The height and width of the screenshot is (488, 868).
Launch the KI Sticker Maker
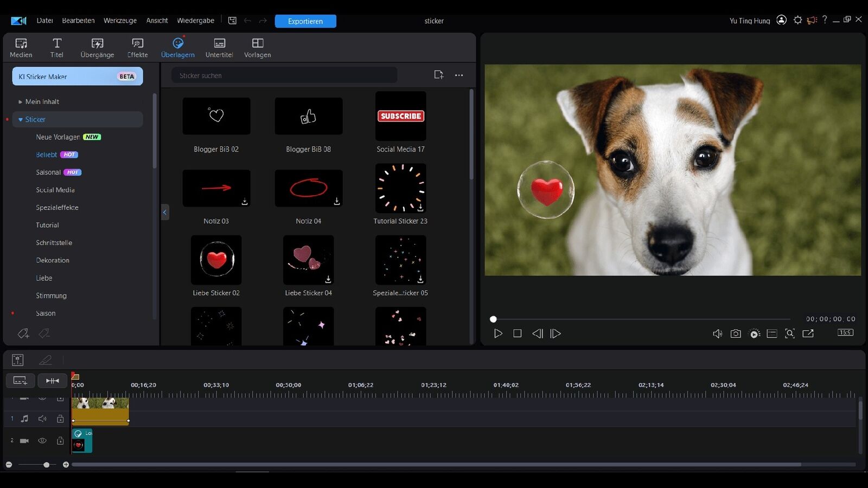78,76
